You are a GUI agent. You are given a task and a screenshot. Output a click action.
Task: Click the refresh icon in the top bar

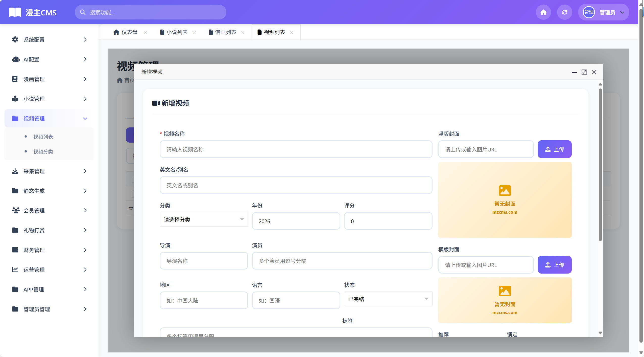click(x=564, y=12)
